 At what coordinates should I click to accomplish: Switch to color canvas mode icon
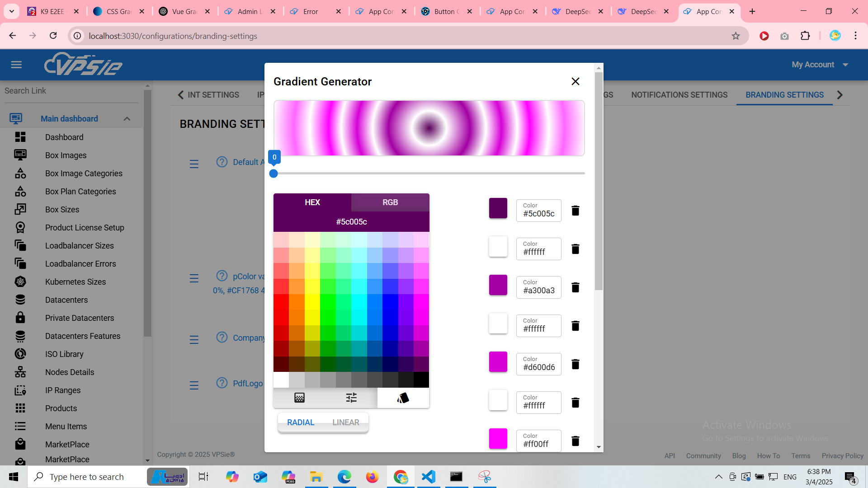[299, 398]
